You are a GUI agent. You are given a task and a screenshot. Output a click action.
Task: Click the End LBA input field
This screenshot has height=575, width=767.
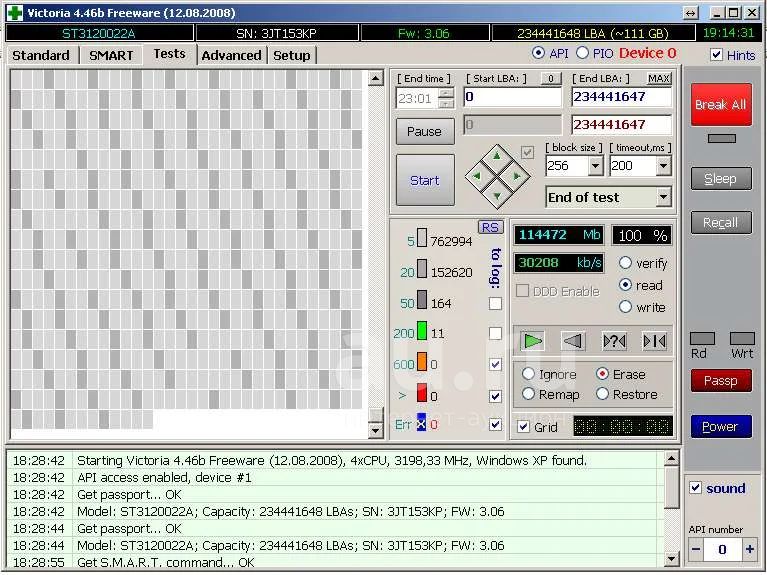click(621, 97)
